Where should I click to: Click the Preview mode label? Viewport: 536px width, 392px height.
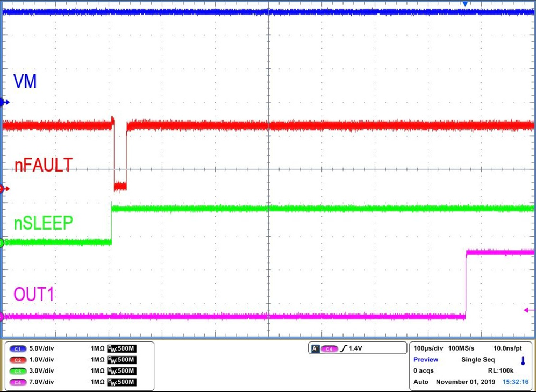[425, 359]
